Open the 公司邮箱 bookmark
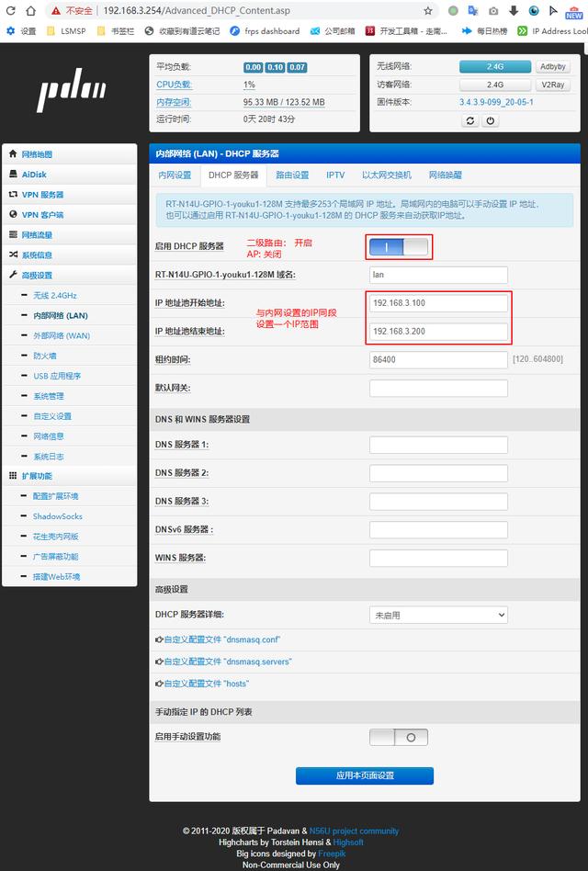The image size is (588, 871). click(x=333, y=31)
